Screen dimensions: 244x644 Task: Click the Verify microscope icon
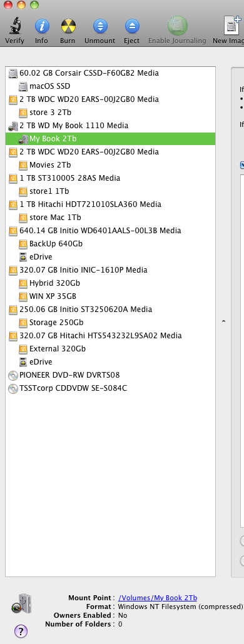tap(15, 26)
